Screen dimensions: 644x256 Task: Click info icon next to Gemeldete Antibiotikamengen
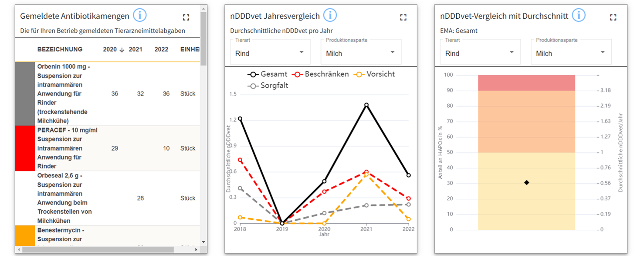[139, 15]
